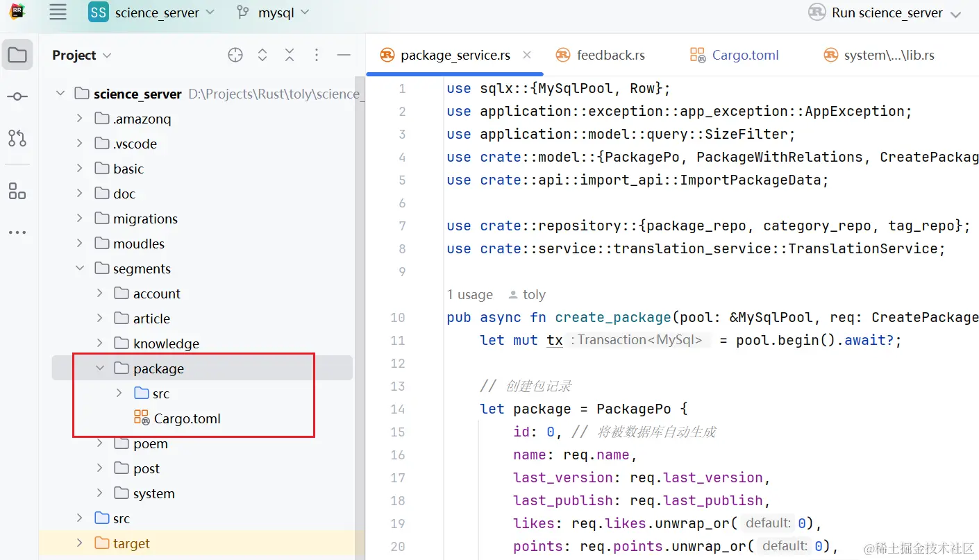Expand the .amazonq folder
The width and height of the screenshot is (979, 560).
[80, 119]
